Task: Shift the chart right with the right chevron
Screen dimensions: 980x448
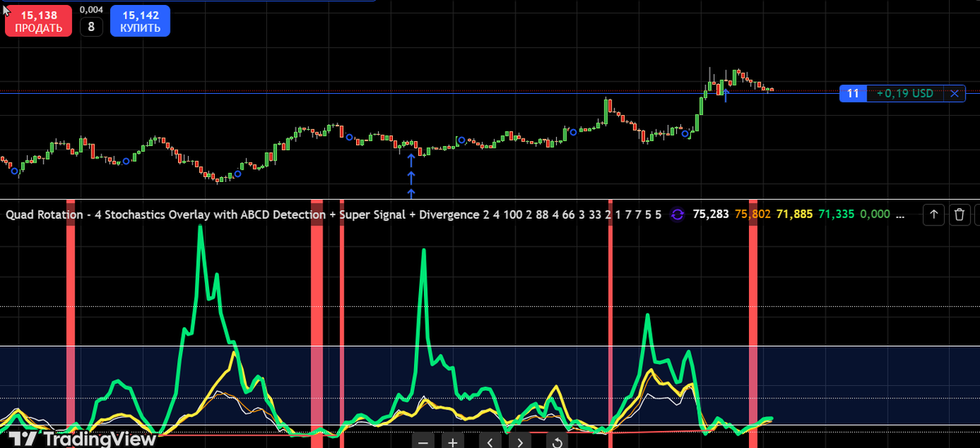Action: (519, 441)
